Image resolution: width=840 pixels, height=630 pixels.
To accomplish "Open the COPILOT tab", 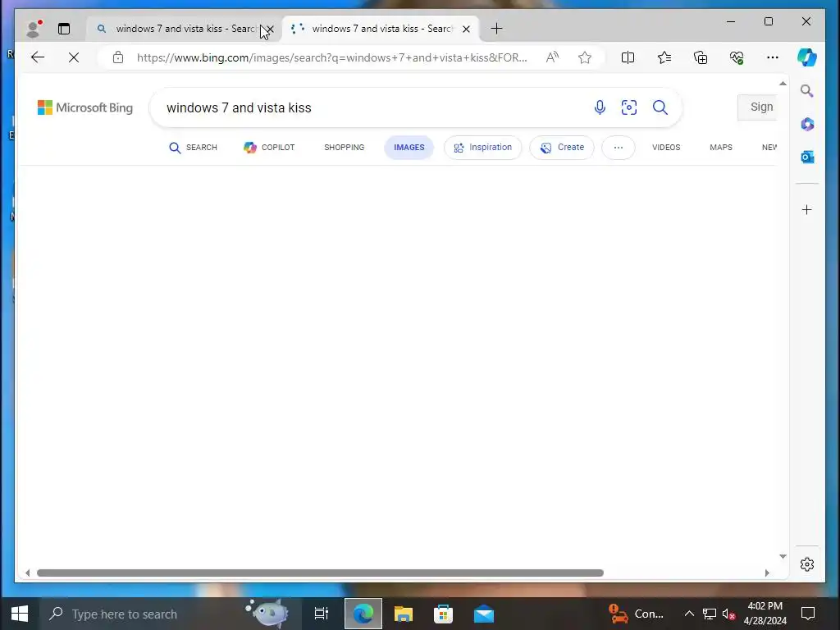I will coord(269,148).
